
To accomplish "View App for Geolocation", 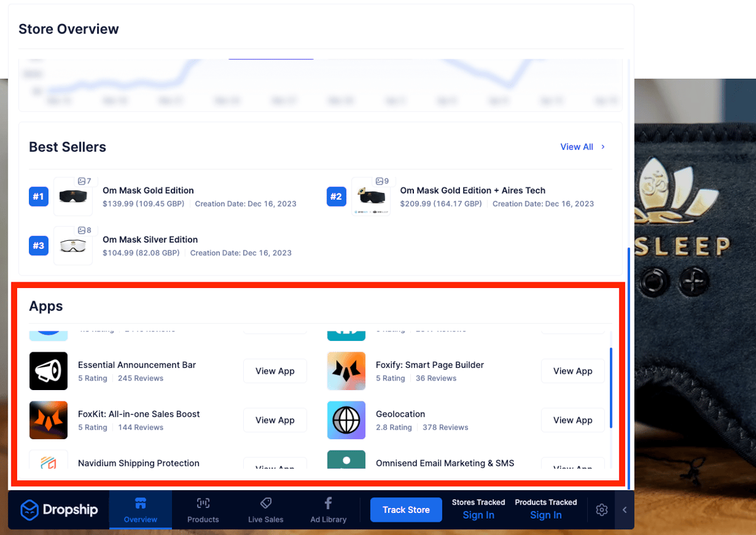I will (573, 420).
